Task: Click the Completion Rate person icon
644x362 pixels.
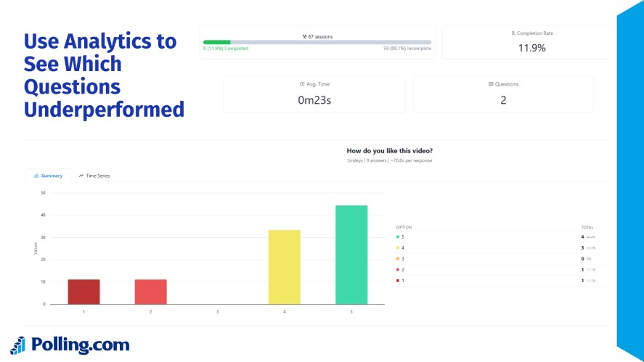Action: click(513, 33)
